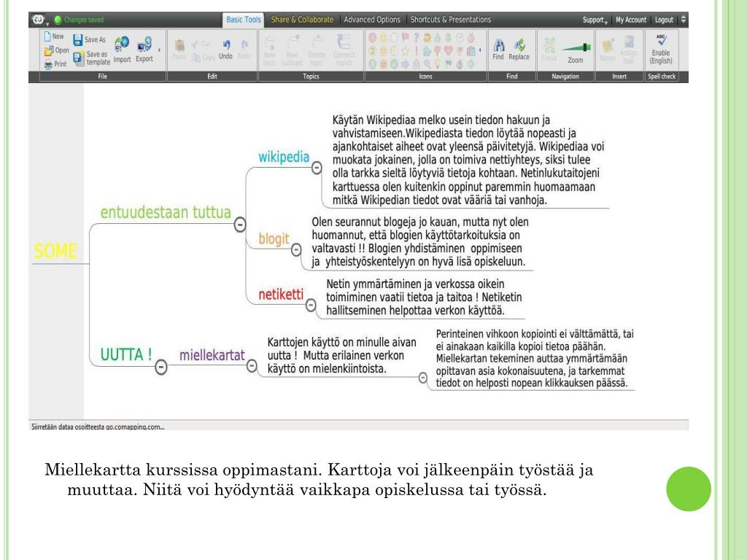Viewport: 747px width, 560px height.
Task: Collapse the blogit node
Action: click(296, 249)
